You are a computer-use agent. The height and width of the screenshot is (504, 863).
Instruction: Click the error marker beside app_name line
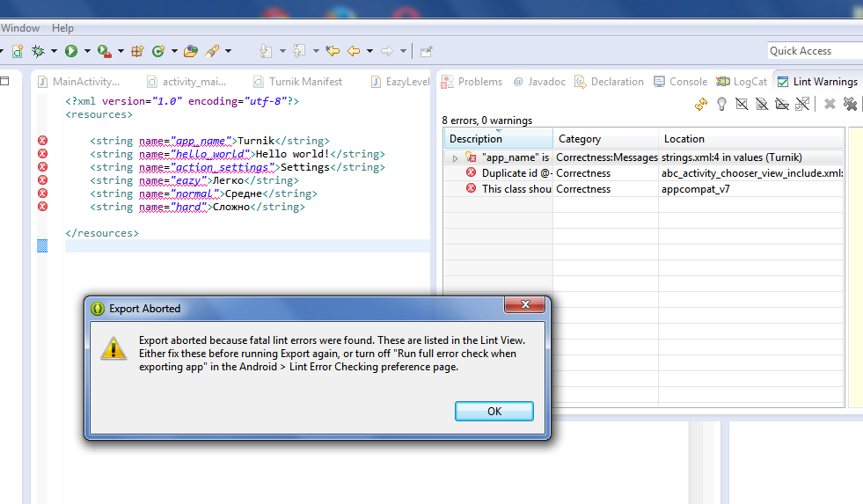(x=42, y=141)
